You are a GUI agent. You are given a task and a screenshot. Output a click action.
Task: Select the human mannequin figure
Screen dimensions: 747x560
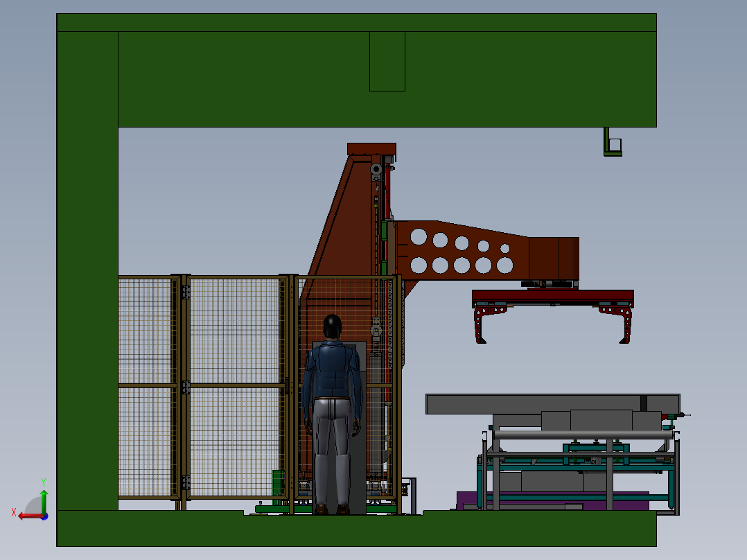tap(333, 414)
